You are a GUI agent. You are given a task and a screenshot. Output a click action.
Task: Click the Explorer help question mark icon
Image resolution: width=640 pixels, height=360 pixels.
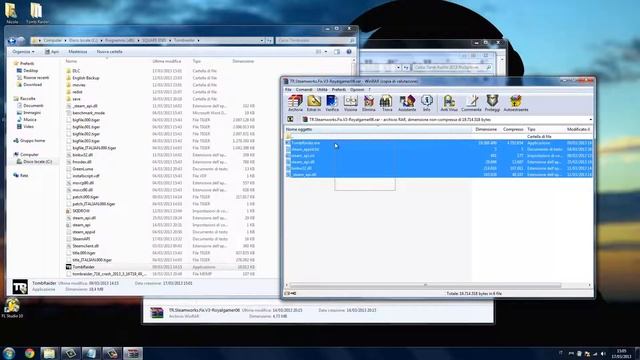tap(349, 52)
